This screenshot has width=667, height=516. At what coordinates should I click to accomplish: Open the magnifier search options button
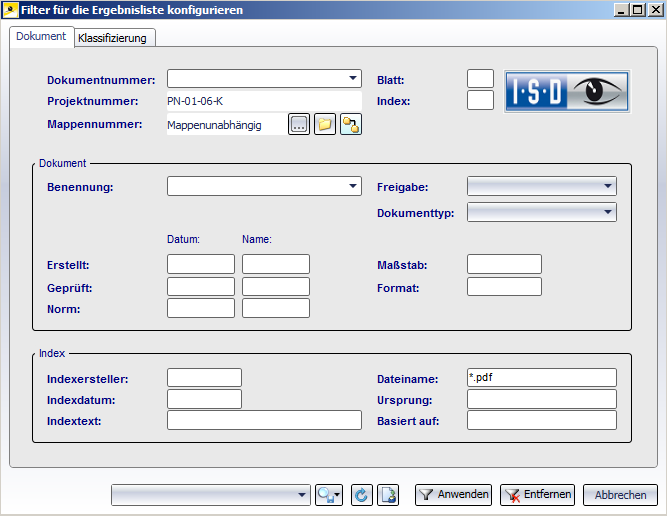click(329, 494)
